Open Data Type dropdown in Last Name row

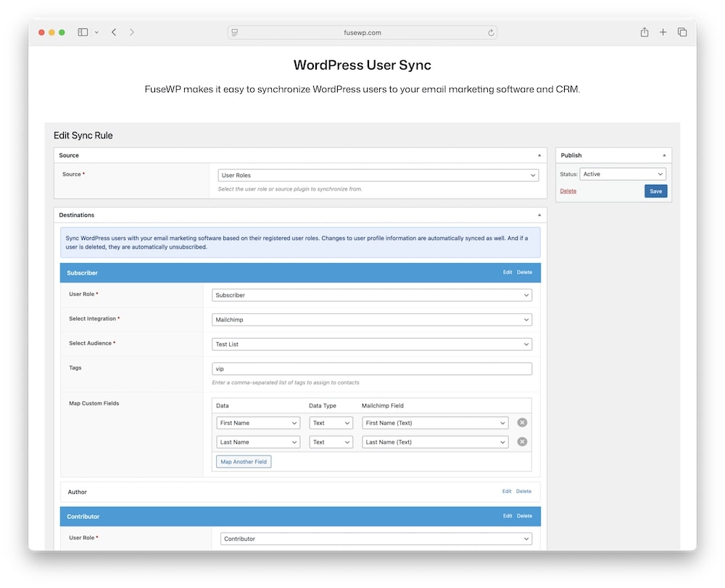[331, 442]
